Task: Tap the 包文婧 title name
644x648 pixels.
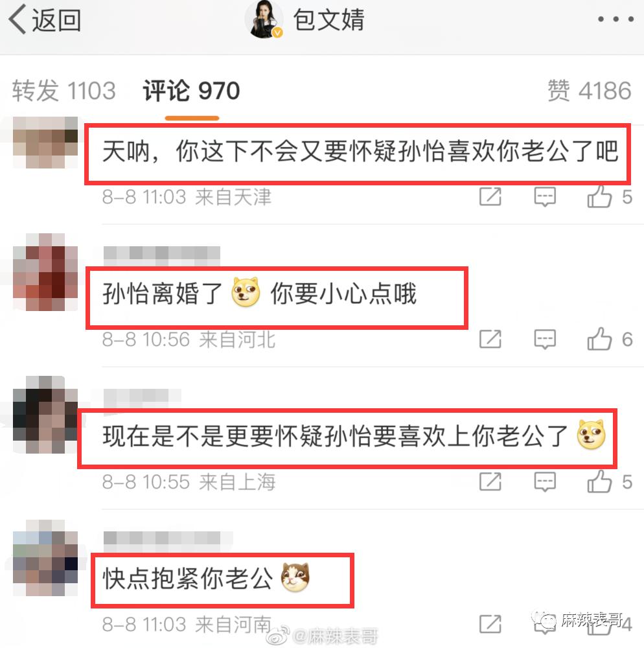Action: pyautogui.click(x=329, y=19)
